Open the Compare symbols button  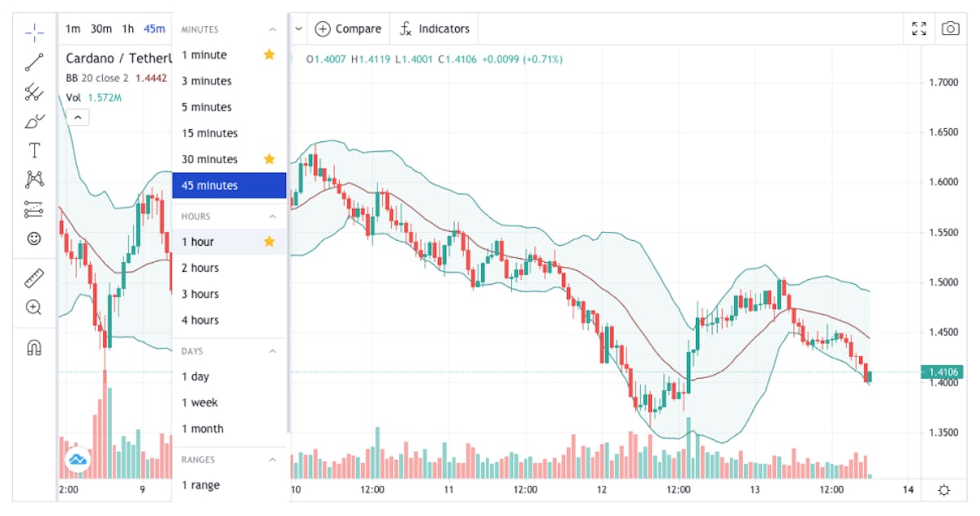pos(349,29)
